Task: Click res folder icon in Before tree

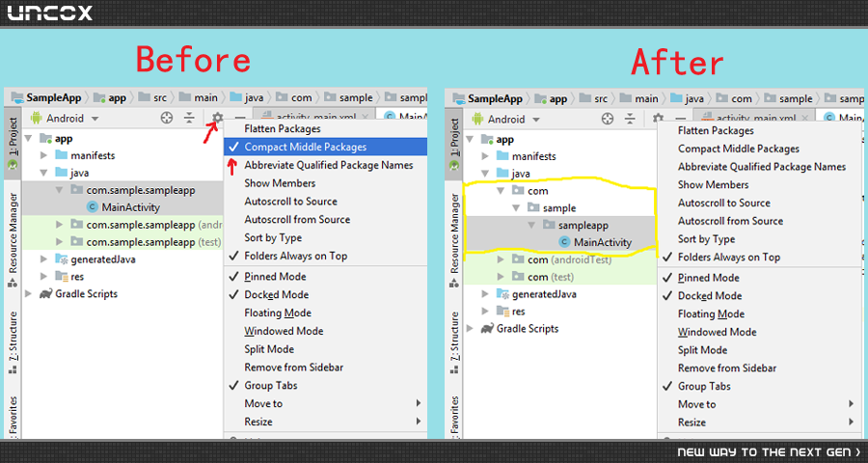Action: coord(62,277)
